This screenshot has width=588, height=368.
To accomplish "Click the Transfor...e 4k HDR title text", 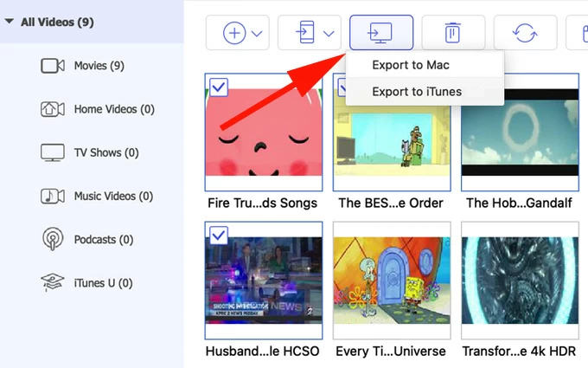I will click(x=519, y=352).
